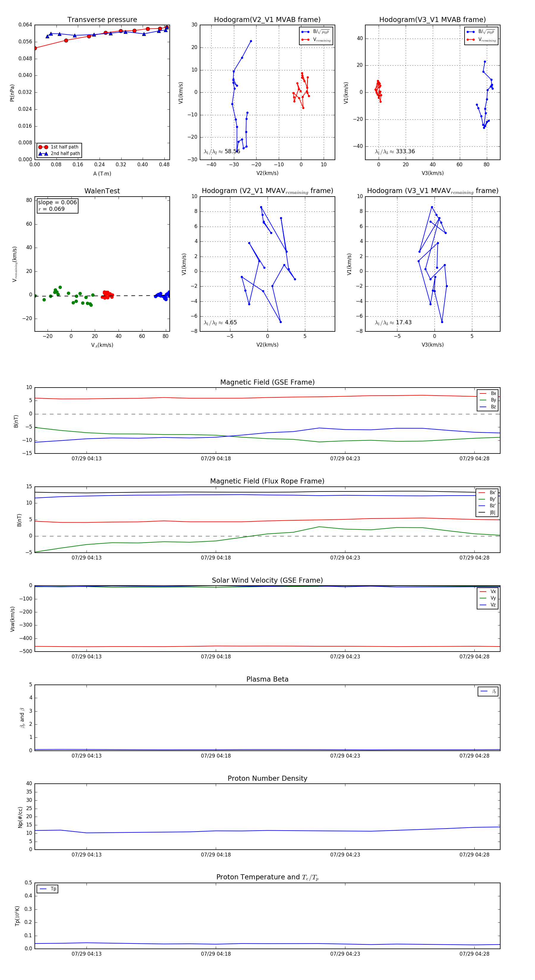Click 'Magnetic Field (GSE Frame)' title
Screen dimensions: 535x980
click(x=267, y=382)
